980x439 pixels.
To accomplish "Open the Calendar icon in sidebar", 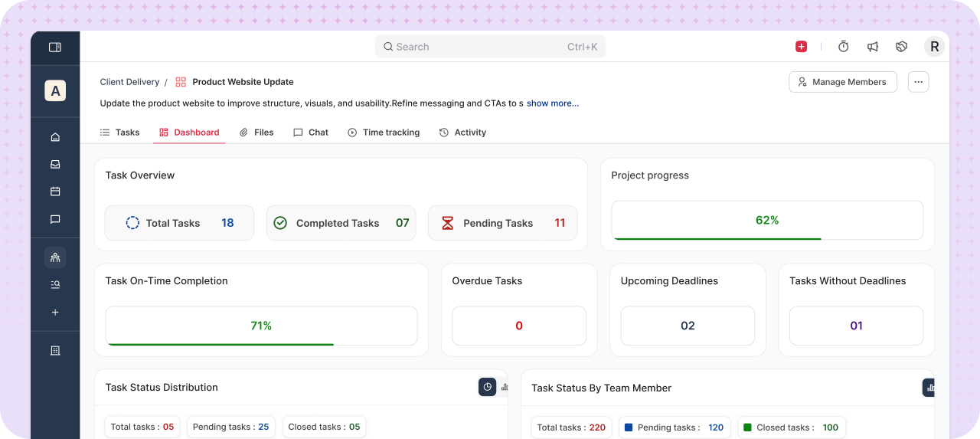I will click(55, 192).
